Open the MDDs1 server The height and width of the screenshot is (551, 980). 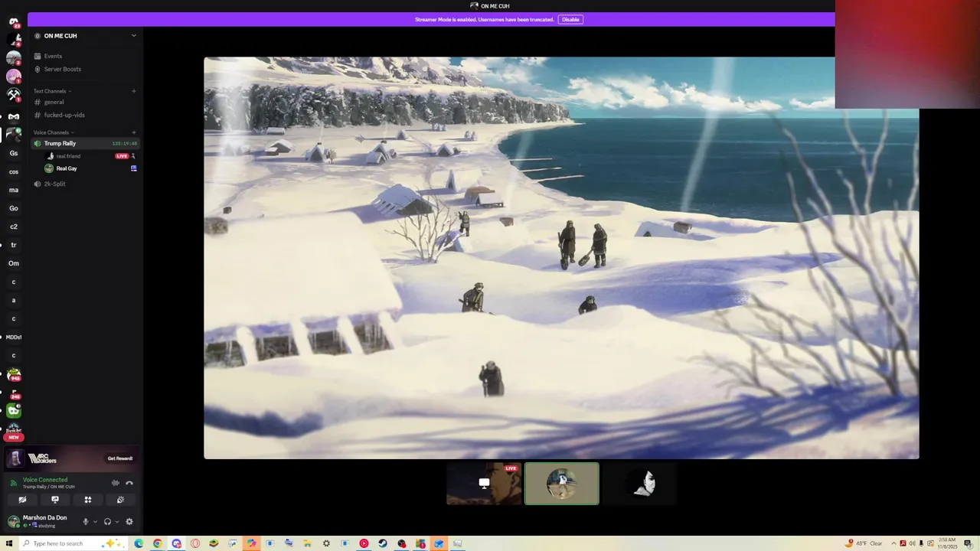pos(14,337)
